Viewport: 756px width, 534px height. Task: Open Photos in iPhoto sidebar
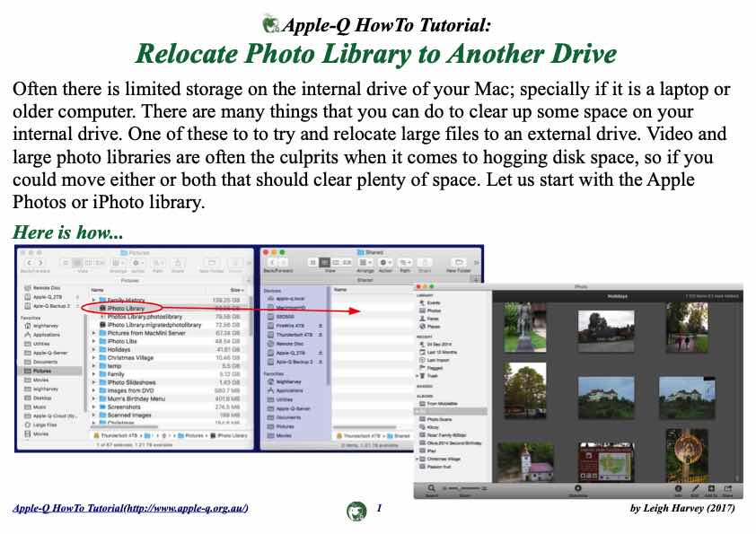tap(430, 311)
